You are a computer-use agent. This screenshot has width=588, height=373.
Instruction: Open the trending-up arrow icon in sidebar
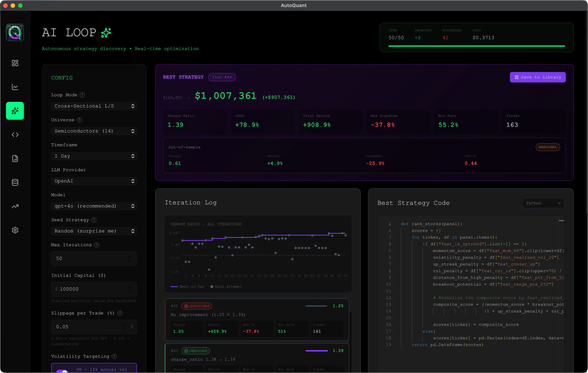(15, 206)
